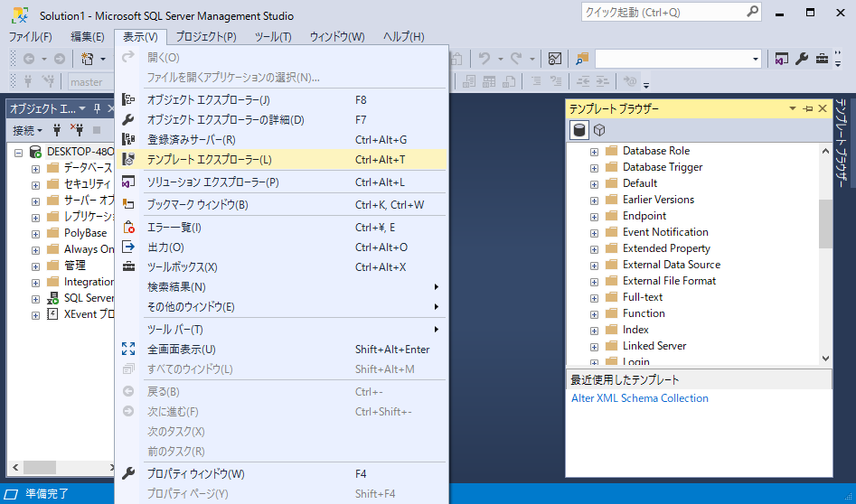This screenshot has height=504, width=856.
Task: Open the Object Explorer window options dropdown
Action: click(x=82, y=108)
